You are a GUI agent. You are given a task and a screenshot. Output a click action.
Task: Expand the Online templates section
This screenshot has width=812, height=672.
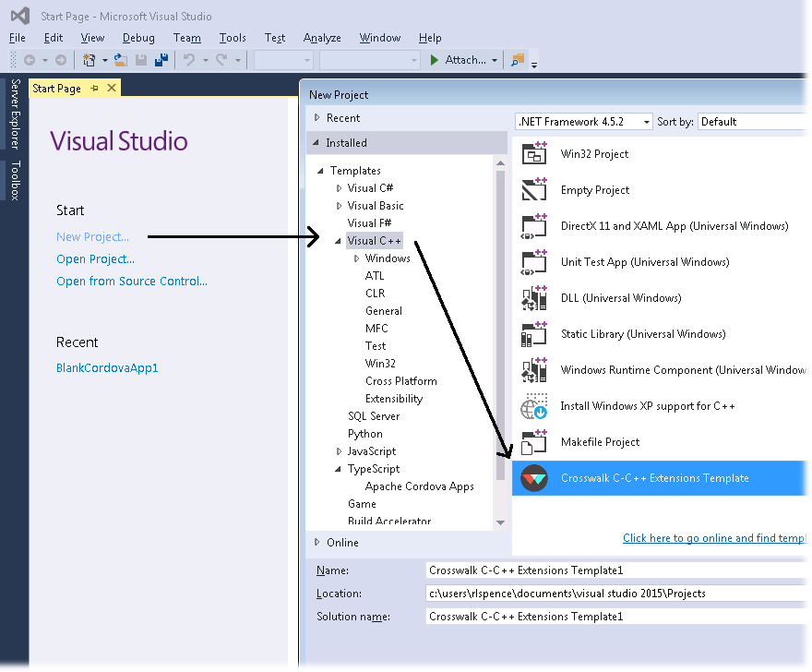coord(317,543)
